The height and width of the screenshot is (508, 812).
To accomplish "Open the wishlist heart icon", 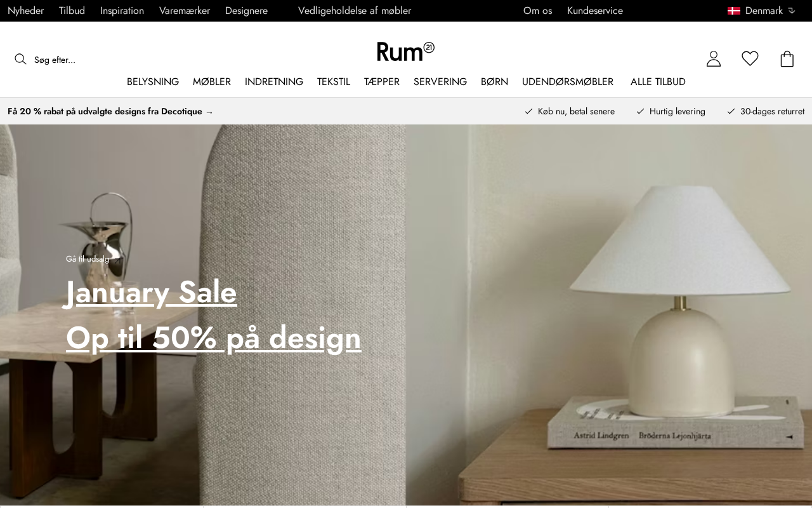I will (x=750, y=58).
